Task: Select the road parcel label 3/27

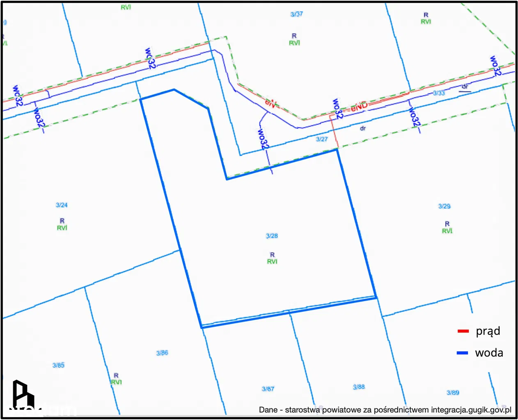Action: click(322, 139)
